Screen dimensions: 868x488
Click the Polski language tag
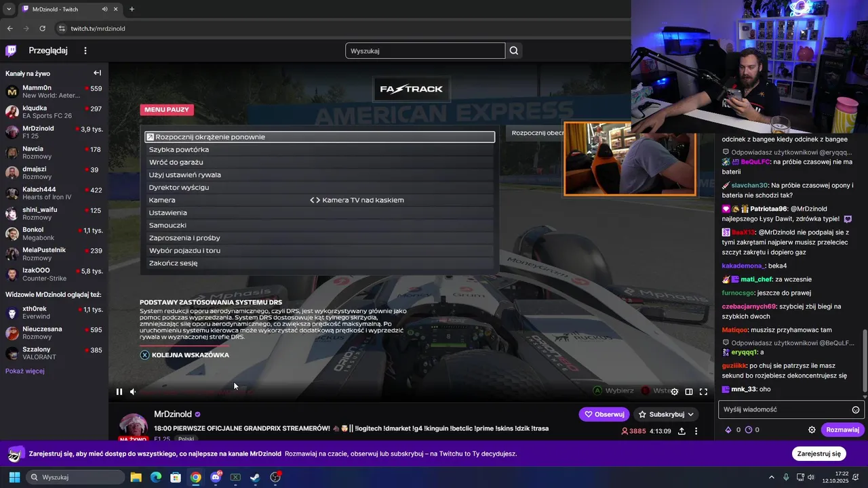pos(186,439)
